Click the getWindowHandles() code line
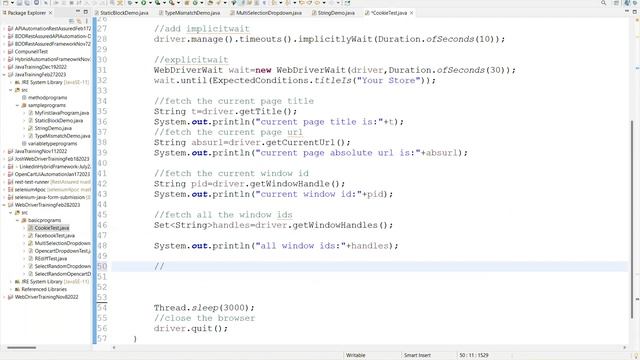The width and height of the screenshot is (640, 360). [273, 225]
